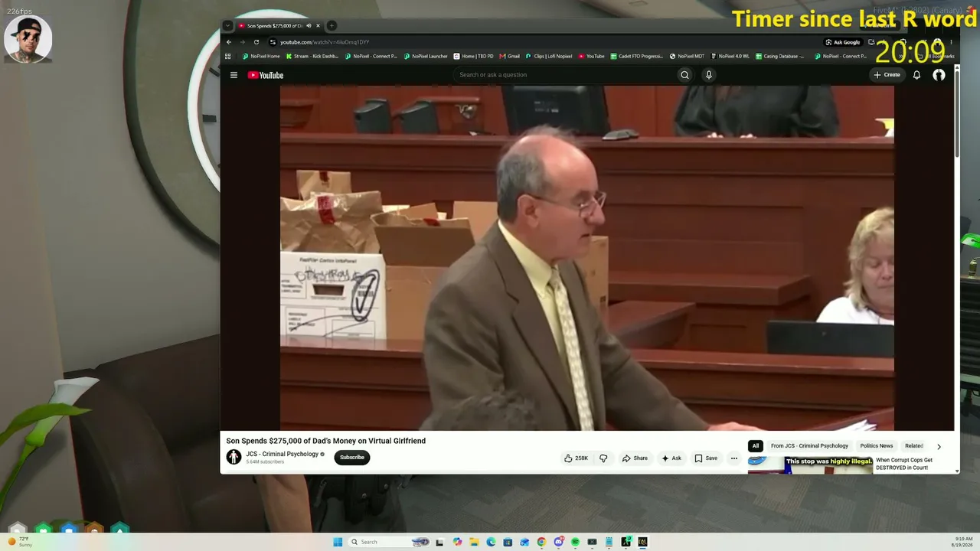980x551 pixels.
Task: Open the Copilot icon in the taskbar
Action: click(x=457, y=542)
